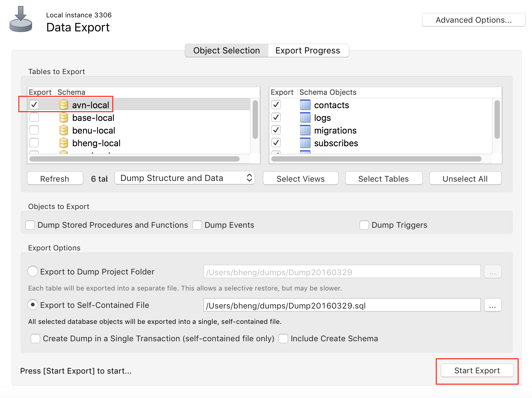Image resolution: width=532 pixels, height=398 pixels.
Task: Select Export to Self-Contained File radio
Action: pos(33,305)
